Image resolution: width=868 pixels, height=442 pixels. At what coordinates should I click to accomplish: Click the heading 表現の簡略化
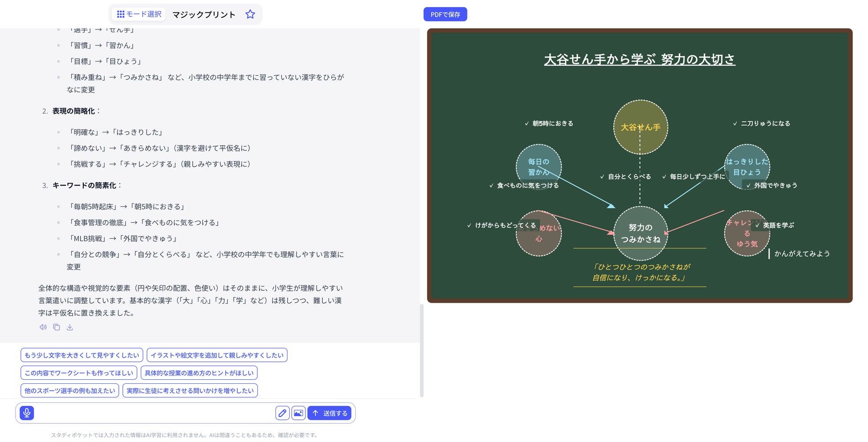tap(73, 111)
